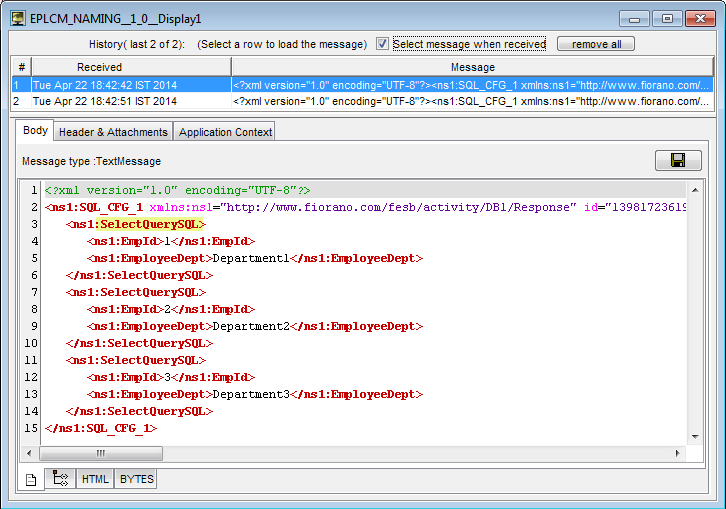This screenshot has width=726, height=509.
Task: Switch to the Application Context tab
Action: pyautogui.click(x=225, y=132)
